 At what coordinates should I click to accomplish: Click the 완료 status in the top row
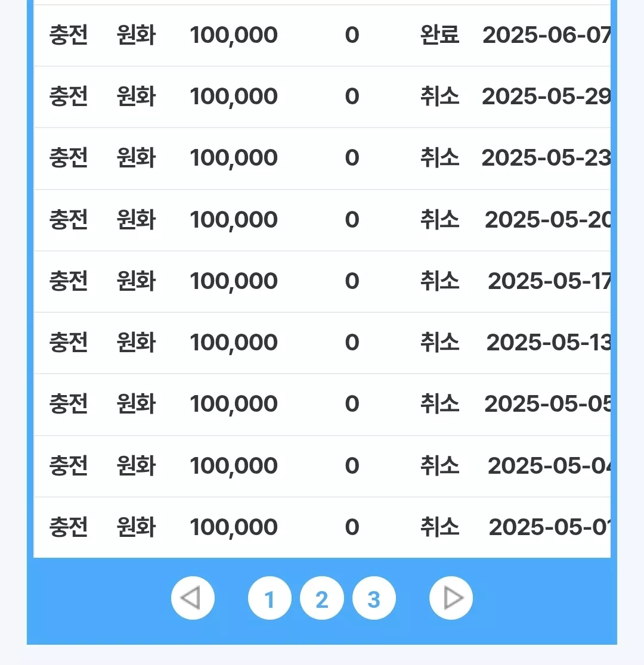click(x=439, y=35)
